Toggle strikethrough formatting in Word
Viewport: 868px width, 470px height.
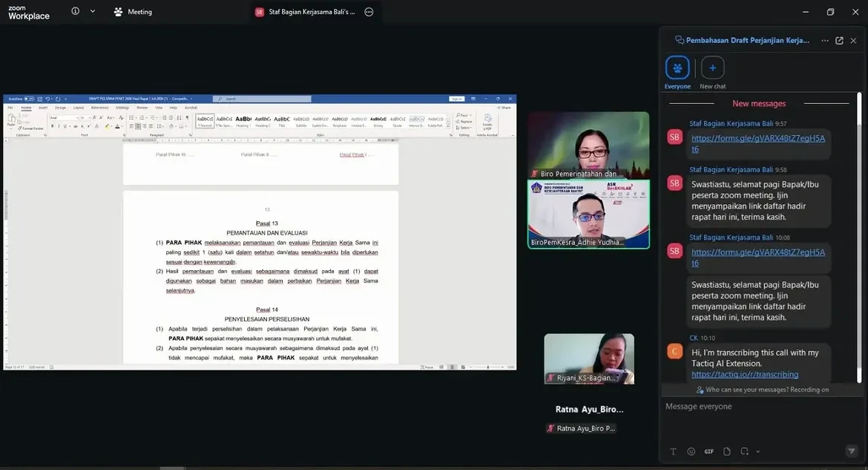[x=76, y=125]
